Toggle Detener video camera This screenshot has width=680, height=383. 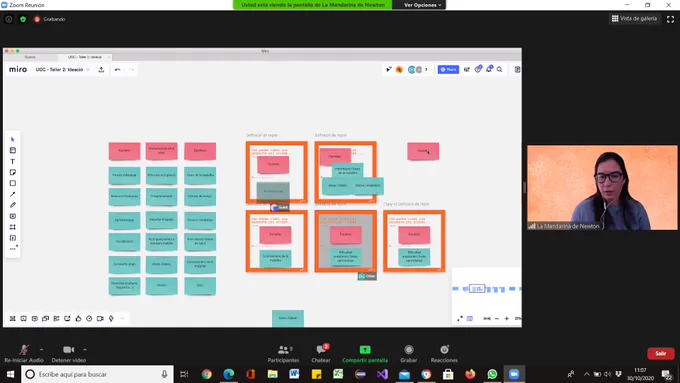coord(69,353)
